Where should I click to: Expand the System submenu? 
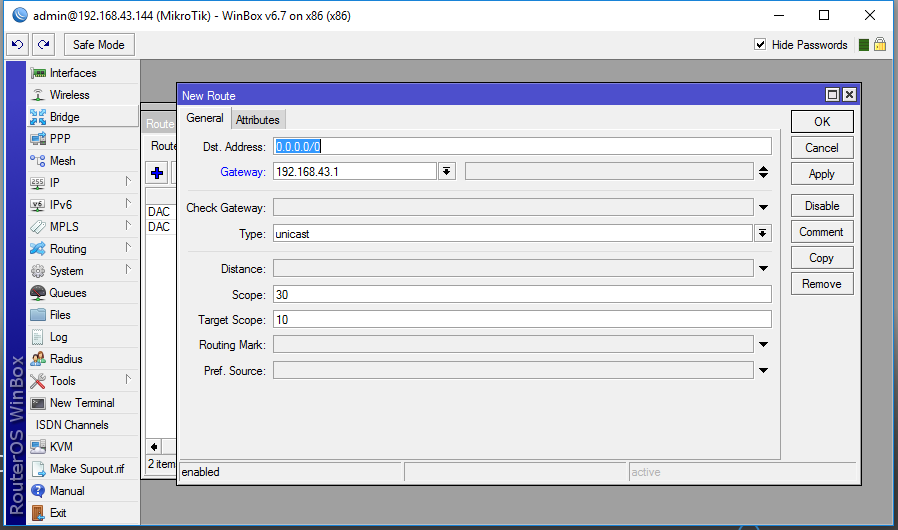pyautogui.click(x=128, y=269)
